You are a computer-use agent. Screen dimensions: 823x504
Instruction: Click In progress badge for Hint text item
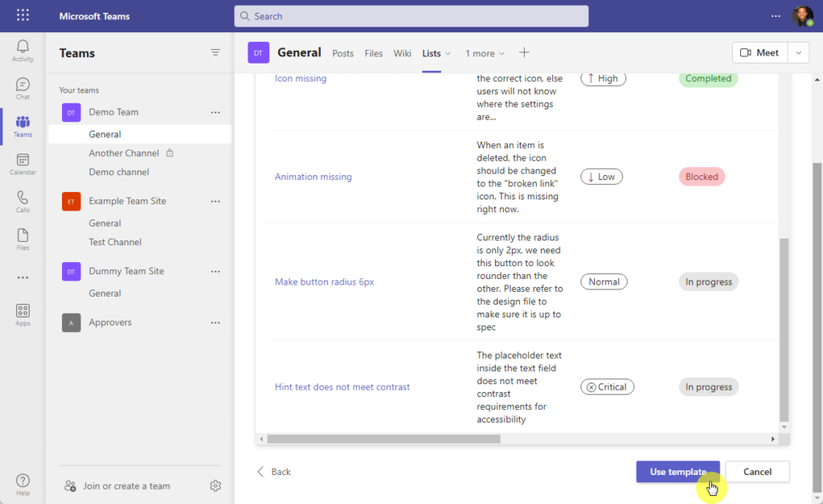(x=709, y=387)
